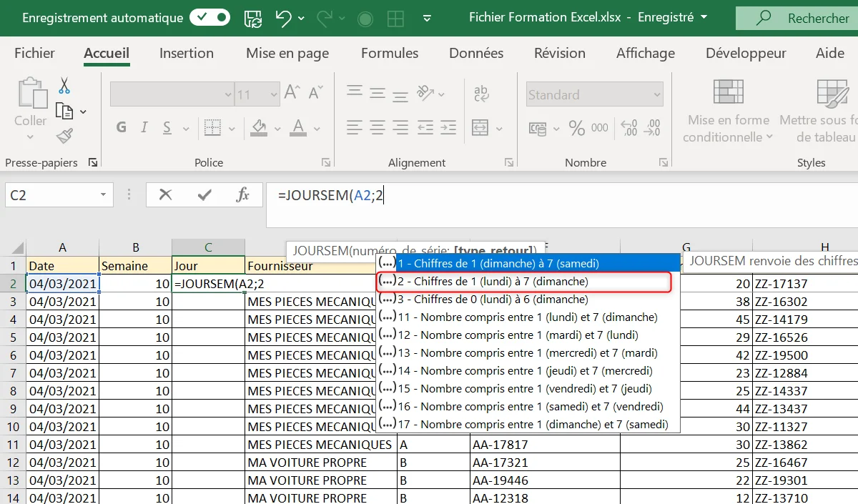Click the Percent style icon

click(577, 128)
